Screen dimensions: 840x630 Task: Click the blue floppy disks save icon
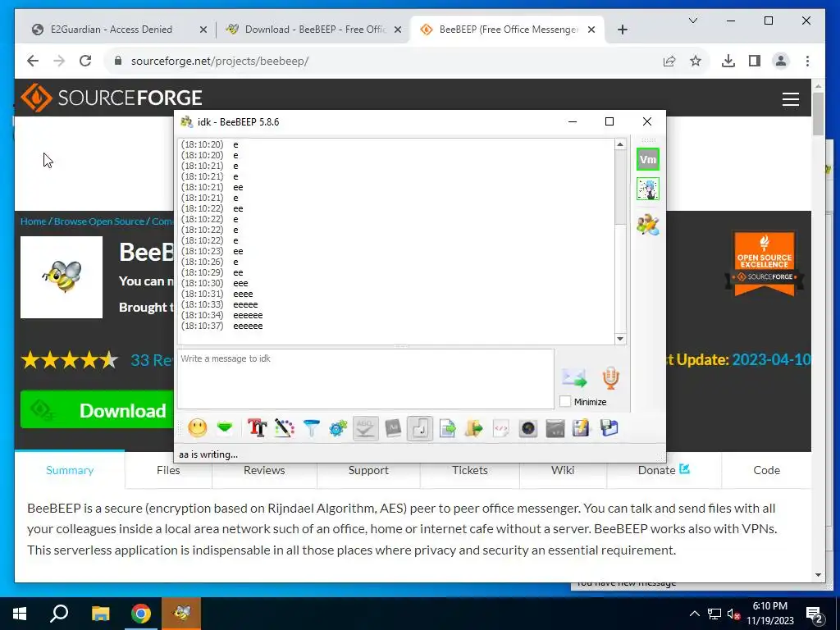609,428
